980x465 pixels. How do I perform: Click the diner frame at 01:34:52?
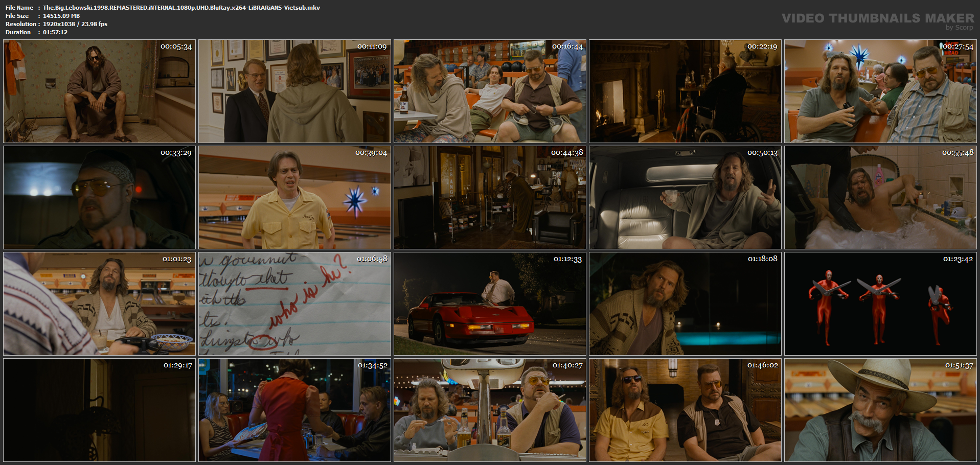pos(294,410)
